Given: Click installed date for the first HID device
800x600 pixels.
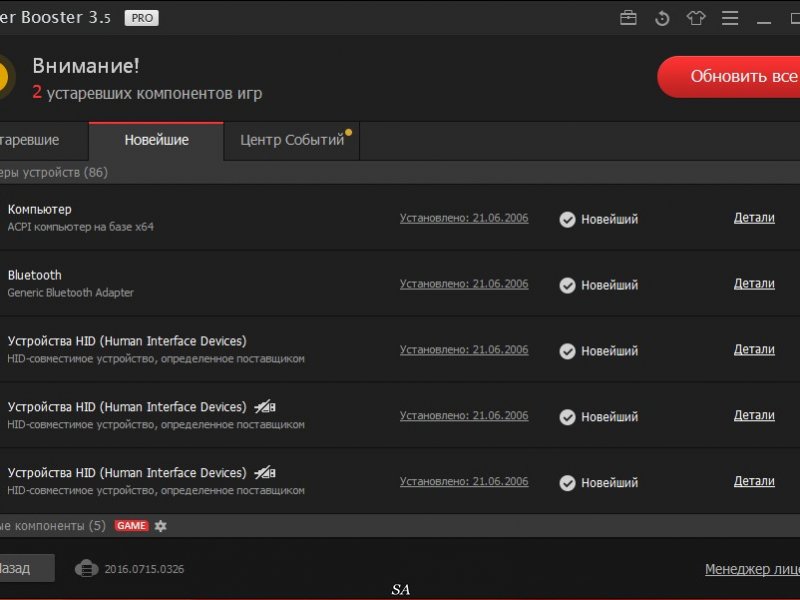Looking at the screenshot, I should tap(464, 350).
